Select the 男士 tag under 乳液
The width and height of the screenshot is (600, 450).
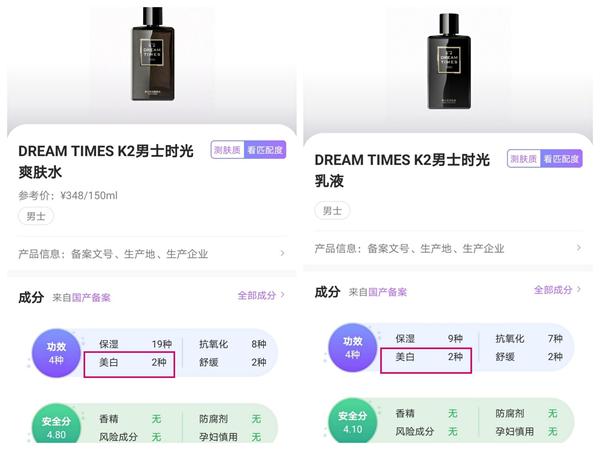[332, 211]
